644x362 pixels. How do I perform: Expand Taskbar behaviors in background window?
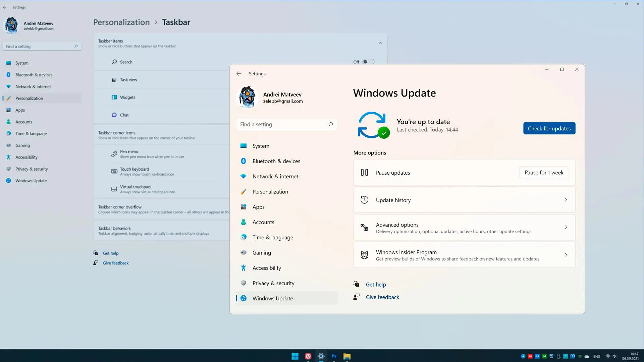162,231
